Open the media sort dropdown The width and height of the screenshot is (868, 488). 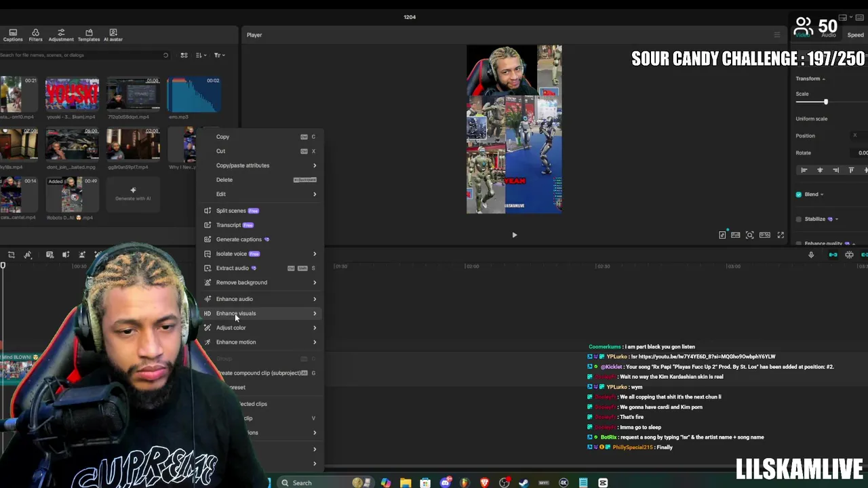[x=201, y=55]
